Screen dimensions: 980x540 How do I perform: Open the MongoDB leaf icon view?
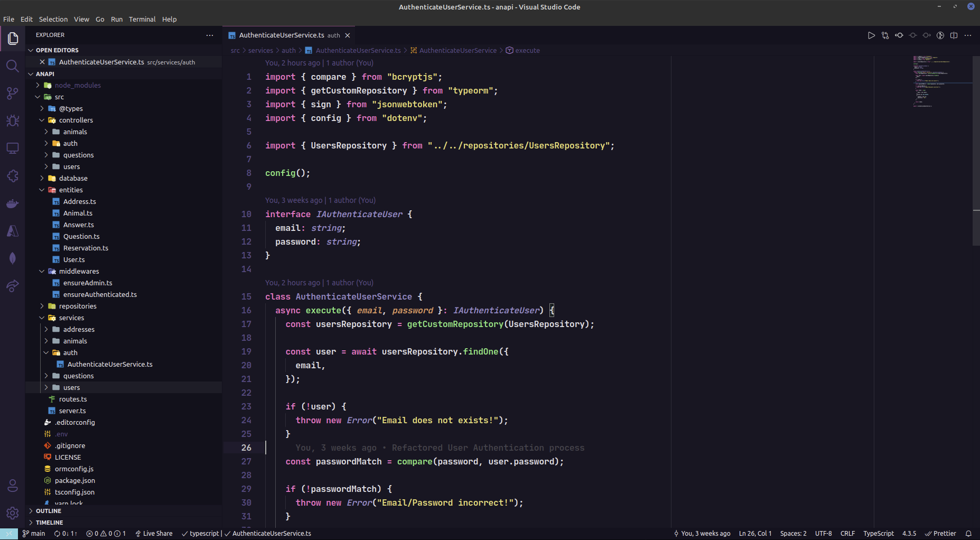point(13,258)
